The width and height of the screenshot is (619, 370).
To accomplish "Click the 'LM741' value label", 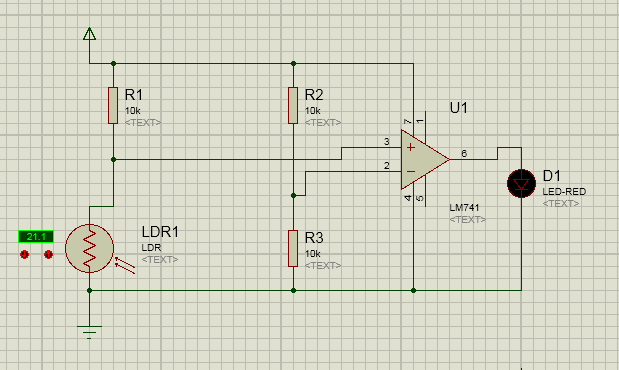I will click(x=464, y=207).
